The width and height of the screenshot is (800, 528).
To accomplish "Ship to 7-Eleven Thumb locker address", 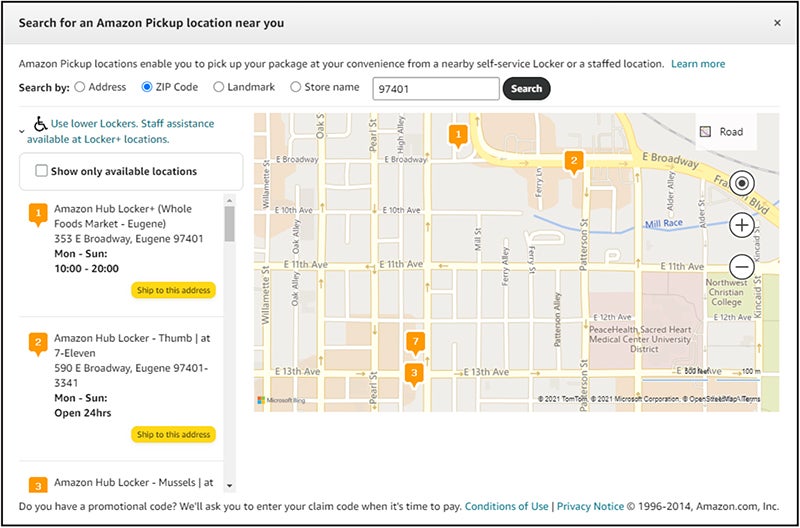I will click(x=173, y=434).
